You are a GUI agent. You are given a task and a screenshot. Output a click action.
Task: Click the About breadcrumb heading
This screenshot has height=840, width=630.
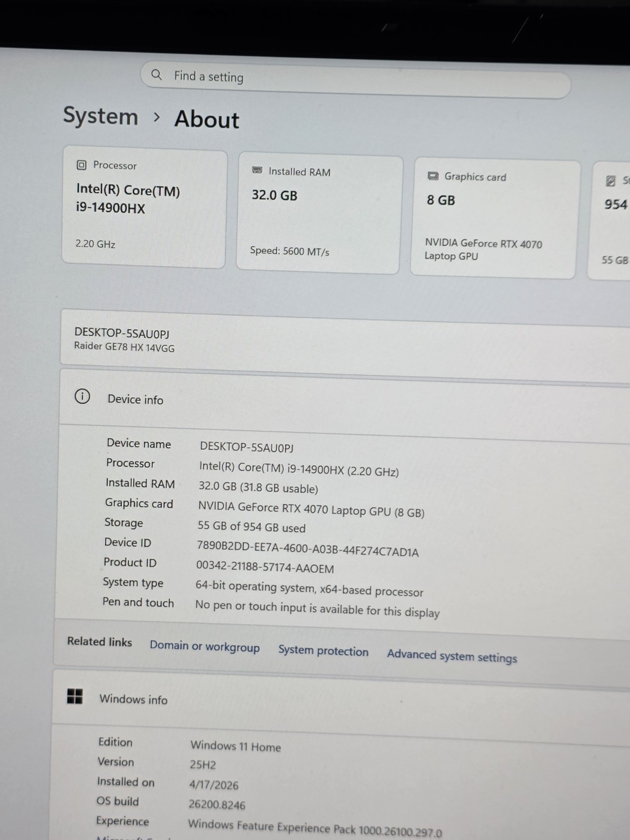point(207,119)
